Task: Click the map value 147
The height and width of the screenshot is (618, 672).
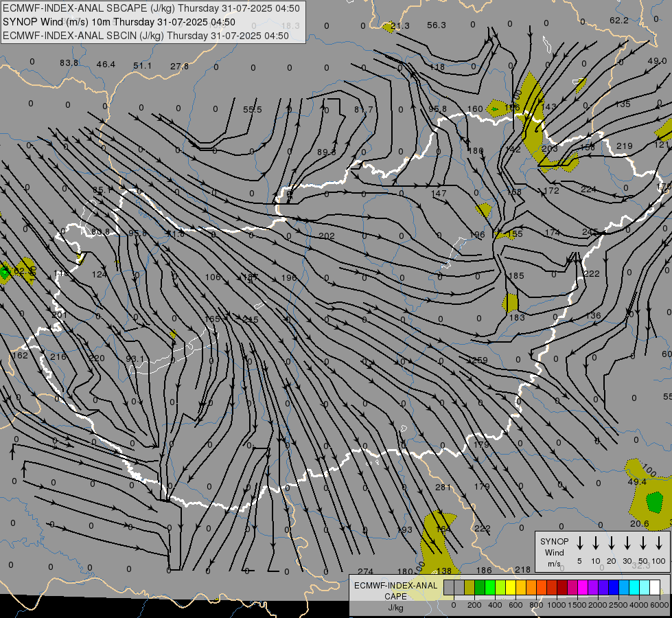Action: pos(439,194)
